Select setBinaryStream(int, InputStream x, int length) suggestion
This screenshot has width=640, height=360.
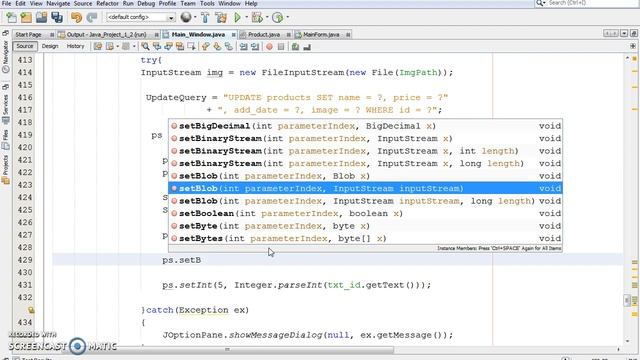[x=365, y=151]
